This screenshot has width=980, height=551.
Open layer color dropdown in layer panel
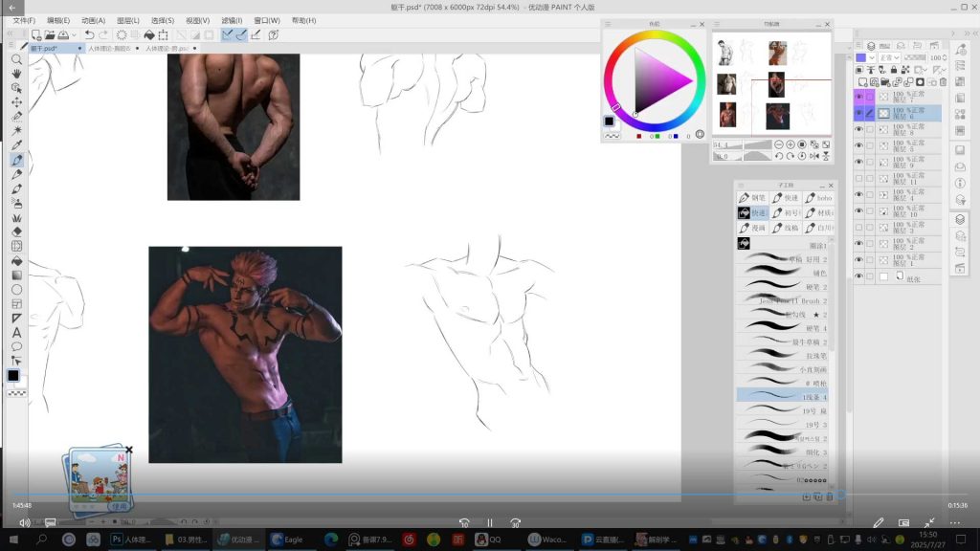click(870, 57)
